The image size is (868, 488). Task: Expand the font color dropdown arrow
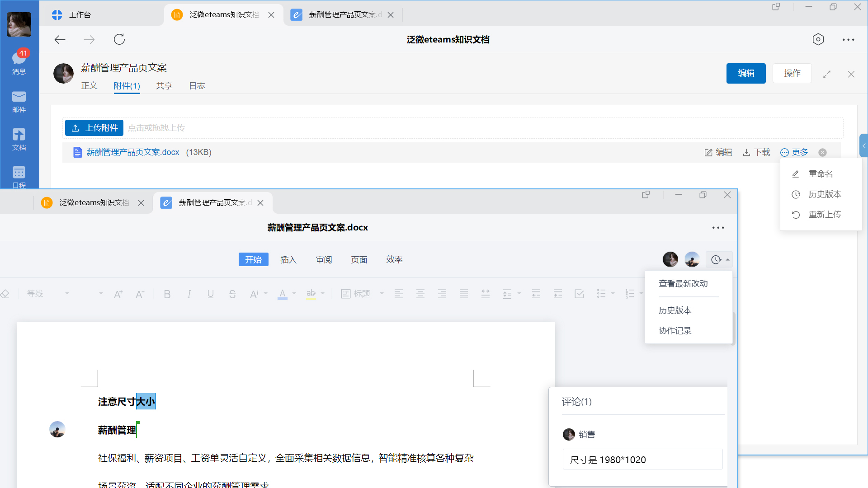click(293, 294)
